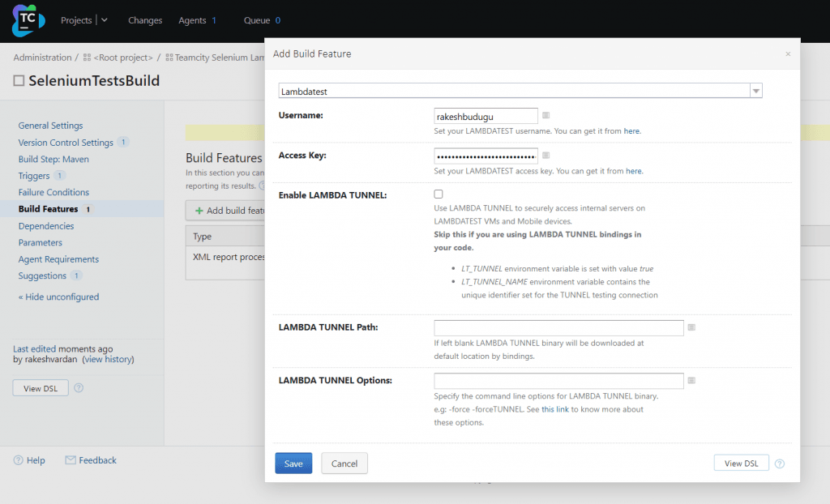Open Feedback via the envelope icon
This screenshot has width=830, height=504.
pos(71,460)
